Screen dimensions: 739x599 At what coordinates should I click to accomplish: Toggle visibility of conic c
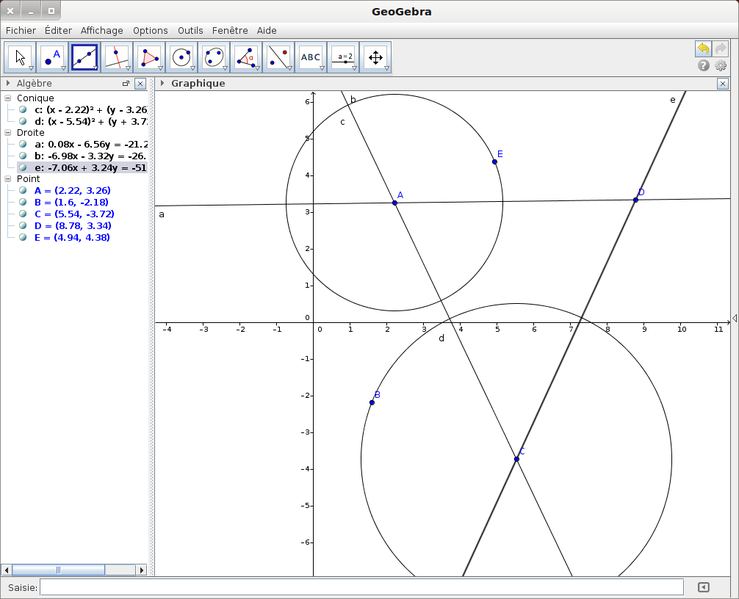point(23,109)
